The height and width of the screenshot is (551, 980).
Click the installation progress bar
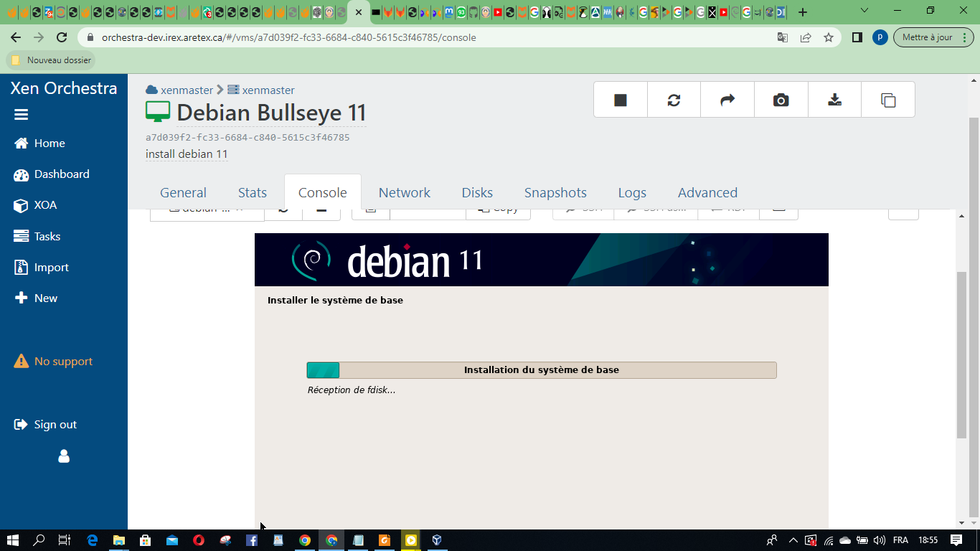point(542,370)
